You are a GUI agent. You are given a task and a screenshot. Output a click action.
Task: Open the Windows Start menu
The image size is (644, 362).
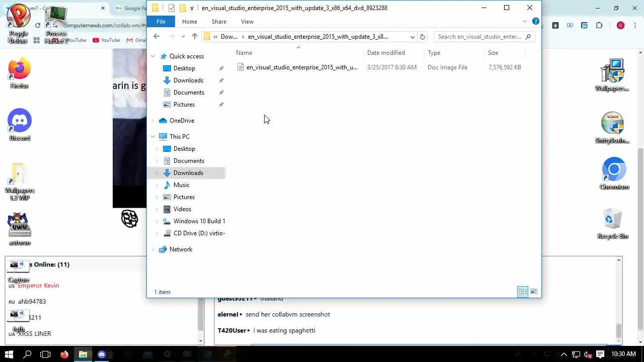pos(9,354)
